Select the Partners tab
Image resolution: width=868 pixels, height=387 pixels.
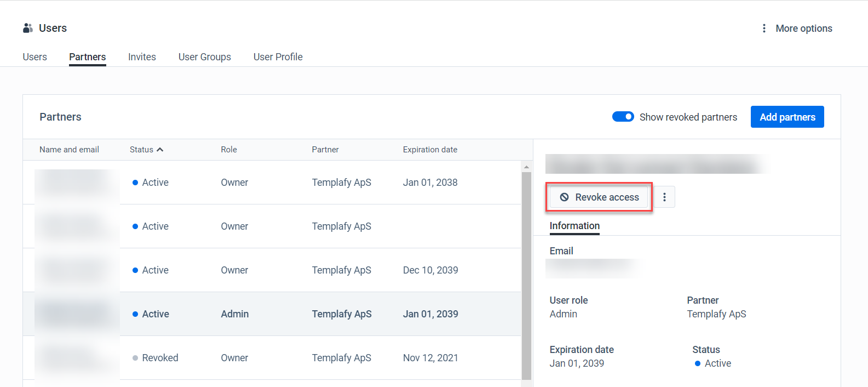point(88,57)
